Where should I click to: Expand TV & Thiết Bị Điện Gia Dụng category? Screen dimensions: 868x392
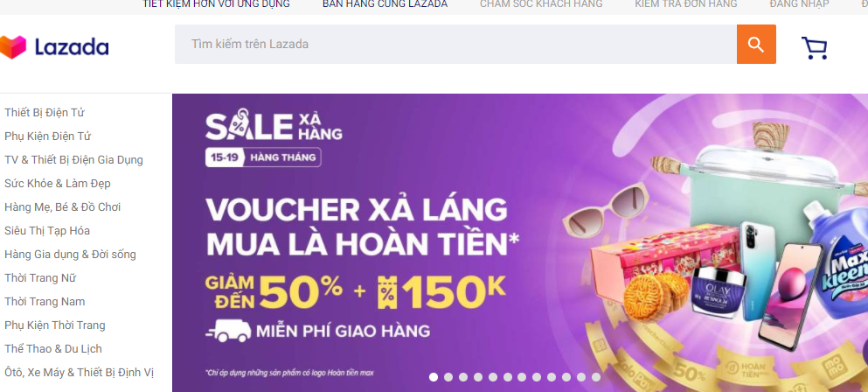(73, 160)
